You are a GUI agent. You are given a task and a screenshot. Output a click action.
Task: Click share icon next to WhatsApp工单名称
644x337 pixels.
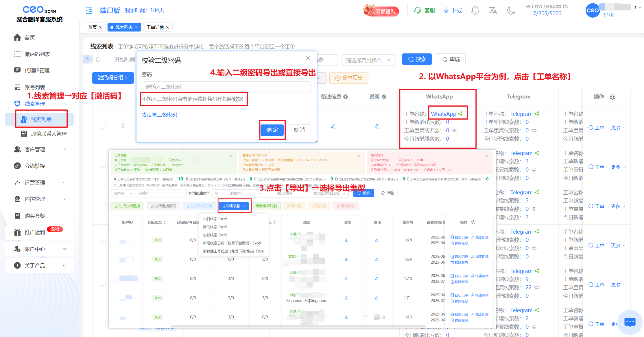(x=460, y=114)
